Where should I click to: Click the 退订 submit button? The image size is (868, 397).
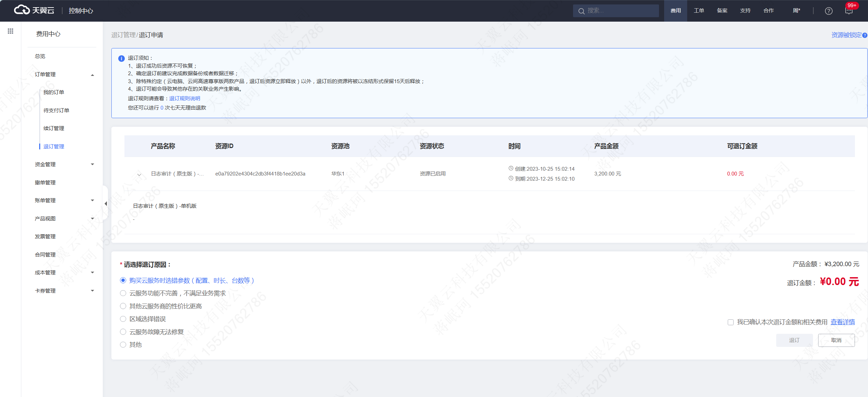pyautogui.click(x=794, y=340)
